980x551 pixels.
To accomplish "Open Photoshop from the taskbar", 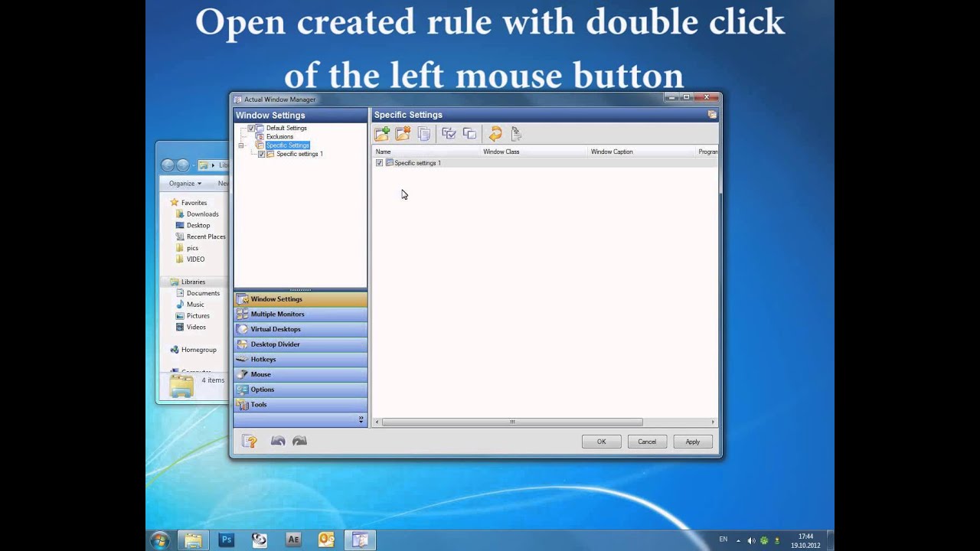I will pyautogui.click(x=226, y=540).
